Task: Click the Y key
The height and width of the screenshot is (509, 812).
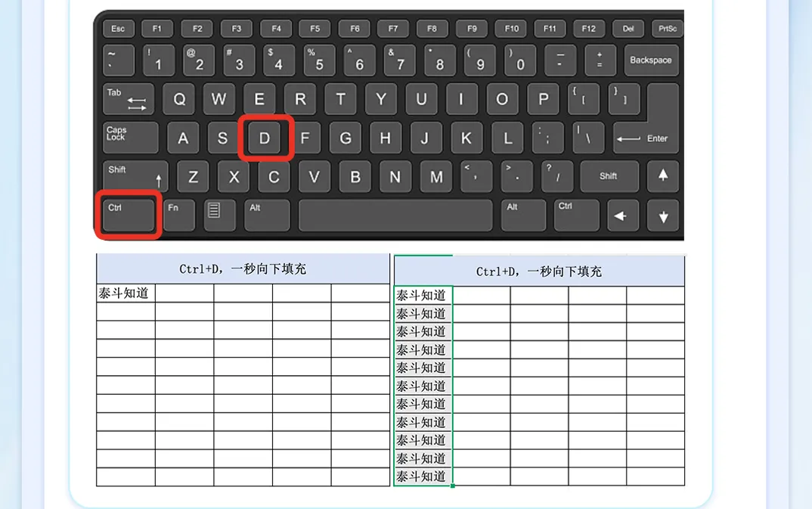Action: pos(380,99)
